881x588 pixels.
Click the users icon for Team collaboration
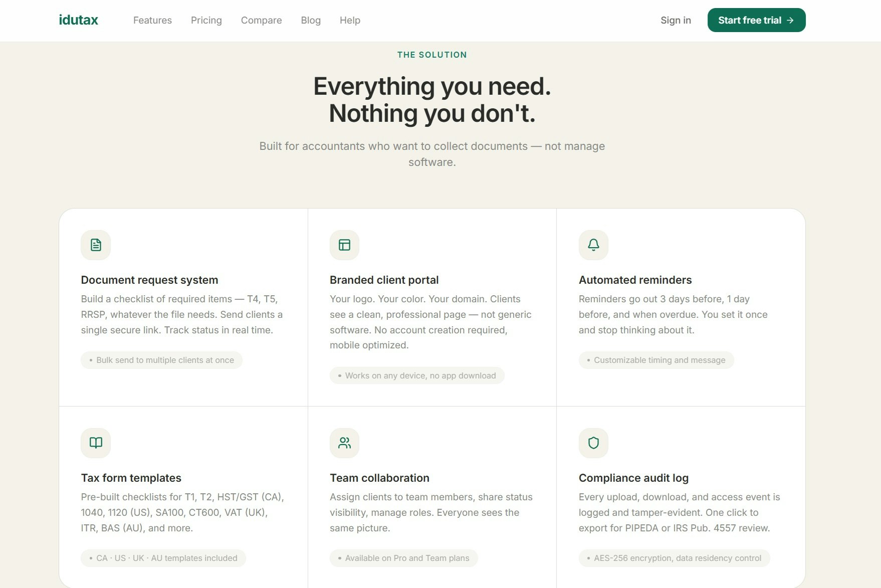[x=344, y=443]
